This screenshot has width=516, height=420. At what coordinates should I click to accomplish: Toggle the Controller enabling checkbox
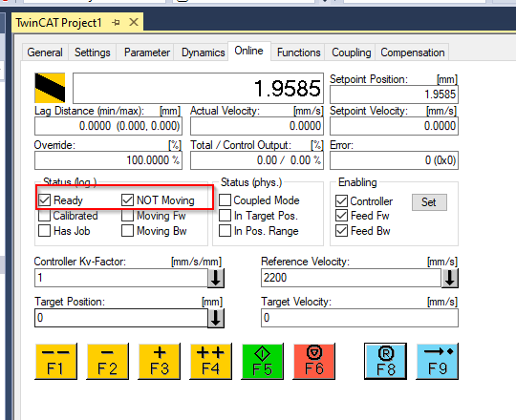(341, 200)
